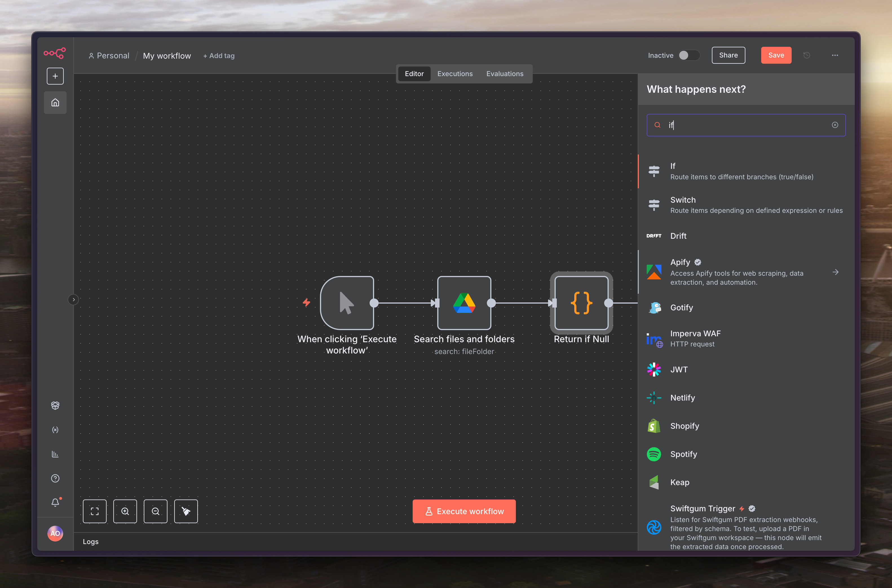Open the home overview icon
The image size is (892, 588).
pyautogui.click(x=55, y=102)
